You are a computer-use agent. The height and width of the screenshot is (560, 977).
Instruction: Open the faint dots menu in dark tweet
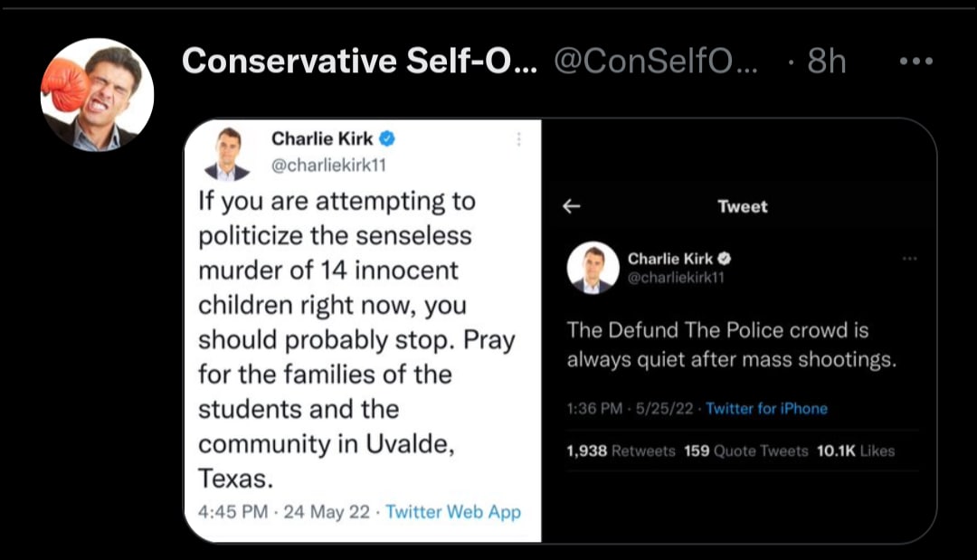tap(908, 259)
